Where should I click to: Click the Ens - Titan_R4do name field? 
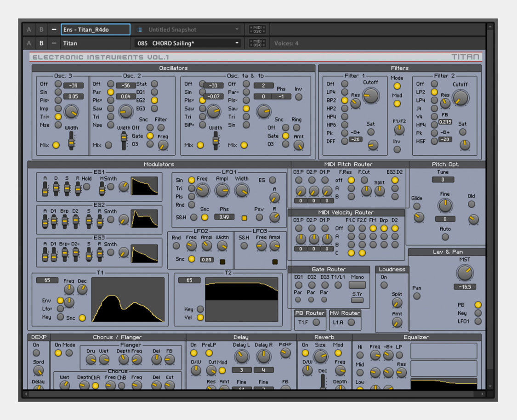point(95,29)
